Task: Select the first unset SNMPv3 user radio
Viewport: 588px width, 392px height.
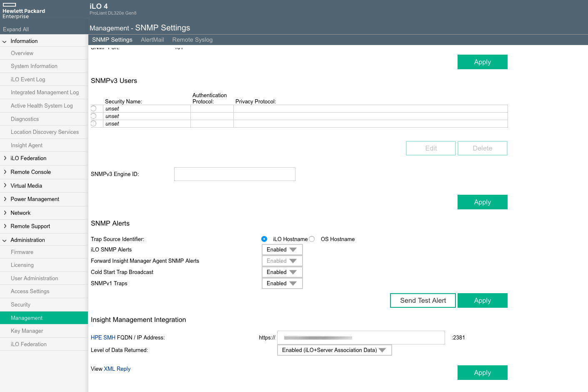Action: 93,108
